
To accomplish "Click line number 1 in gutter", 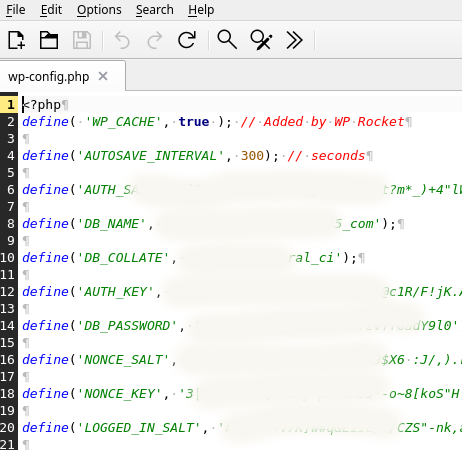I will click(9, 105).
